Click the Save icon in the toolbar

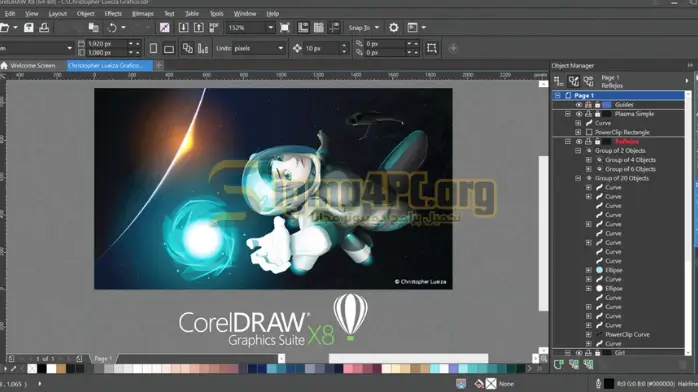pyautogui.click(x=28, y=28)
